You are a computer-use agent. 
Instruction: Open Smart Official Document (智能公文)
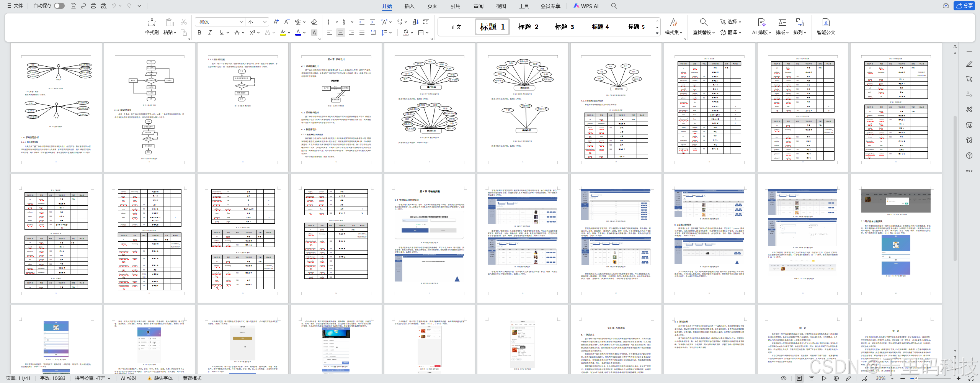click(826, 27)
